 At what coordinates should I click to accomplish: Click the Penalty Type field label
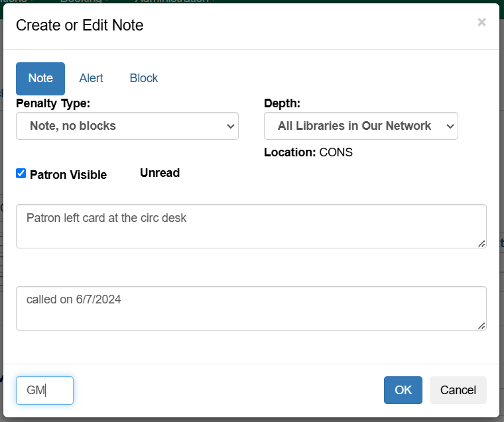[x=53, y=103]
